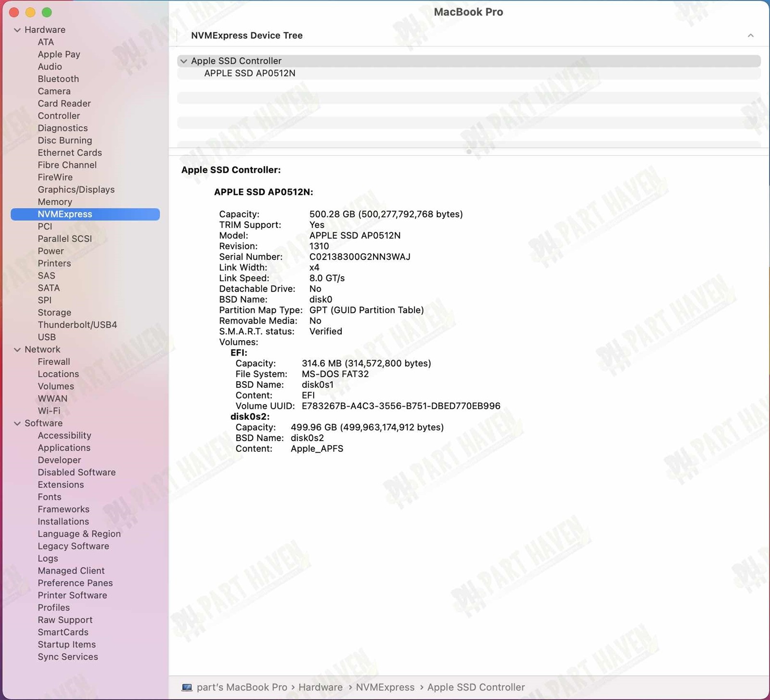This screenshot has height=700, width=770.
Task: Select Sync Services item
Action: click(x=68, y=657)
